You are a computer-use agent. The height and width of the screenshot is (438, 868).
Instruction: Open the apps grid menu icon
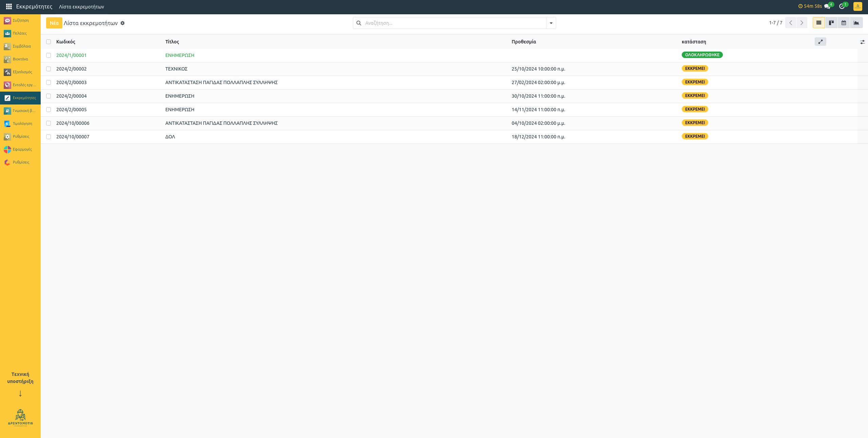click(9, 6)
